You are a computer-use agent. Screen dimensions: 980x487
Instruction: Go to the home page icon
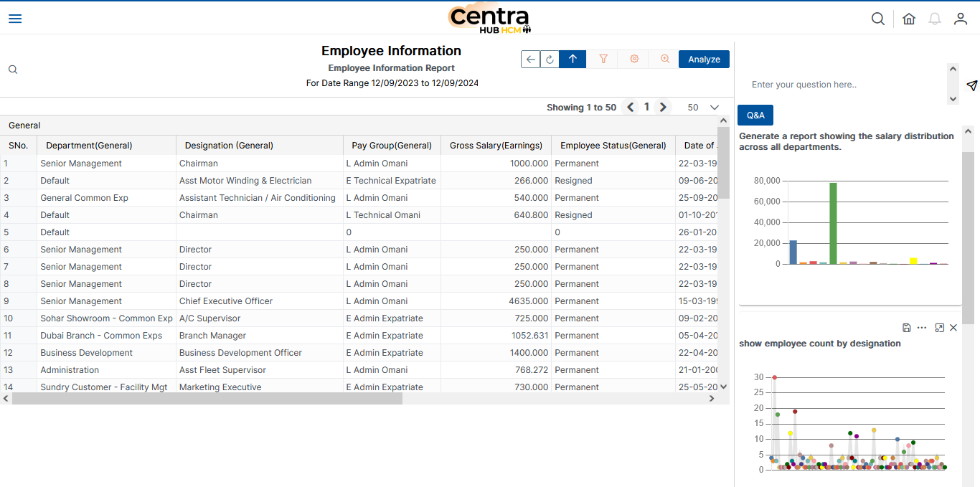[x=909, y=19]
